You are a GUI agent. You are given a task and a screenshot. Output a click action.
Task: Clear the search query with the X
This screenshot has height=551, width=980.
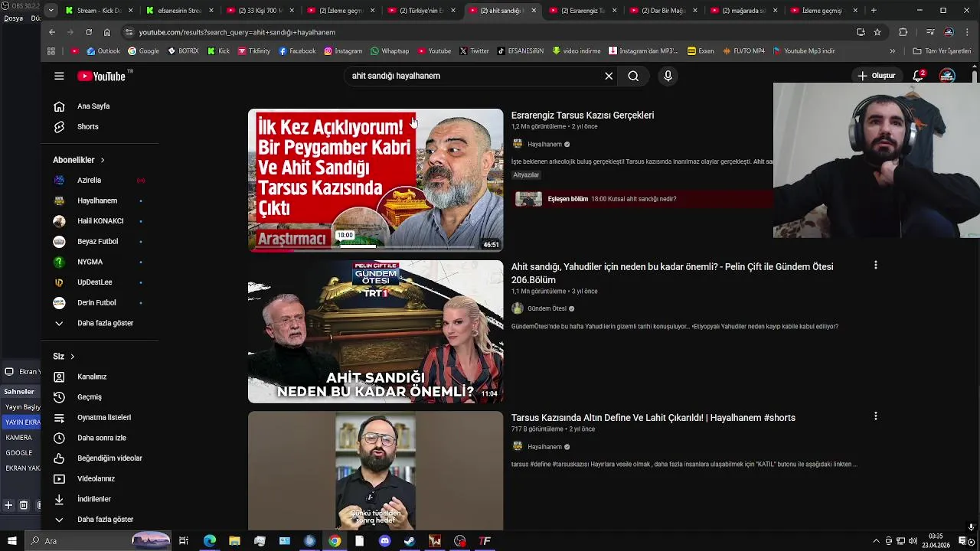coord(609,76)
